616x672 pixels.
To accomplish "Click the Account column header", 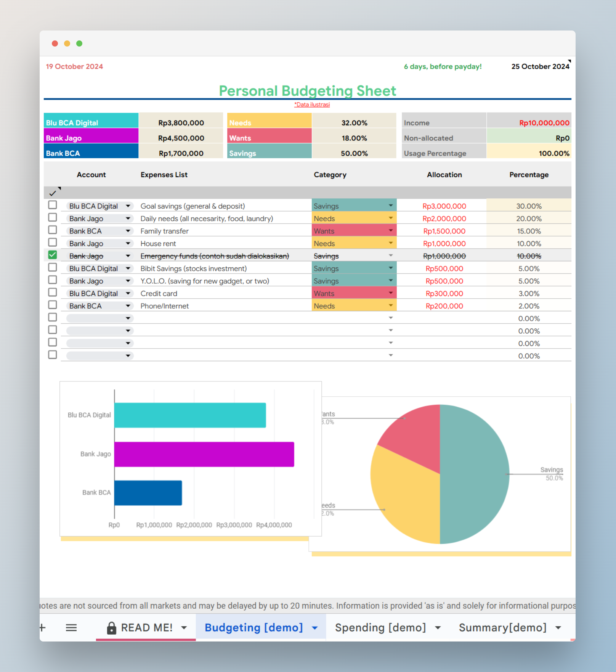I will click(x=91, y=175).
